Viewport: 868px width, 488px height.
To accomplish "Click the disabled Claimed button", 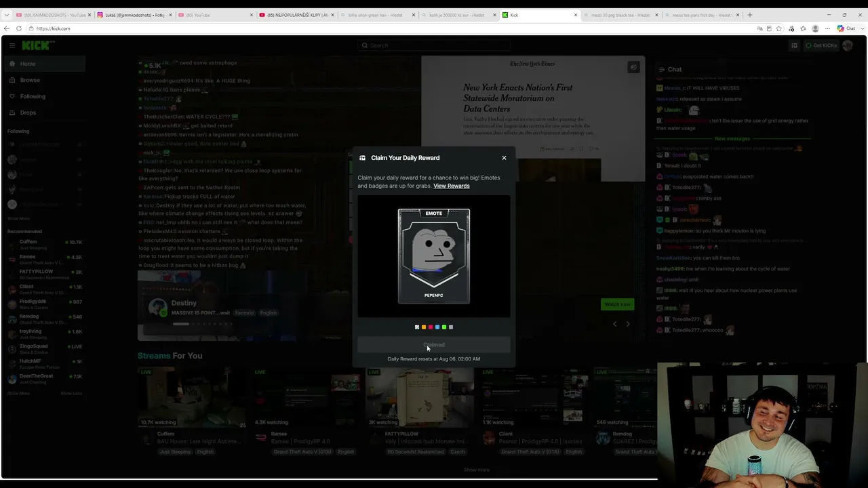I will tap(434, 345).
